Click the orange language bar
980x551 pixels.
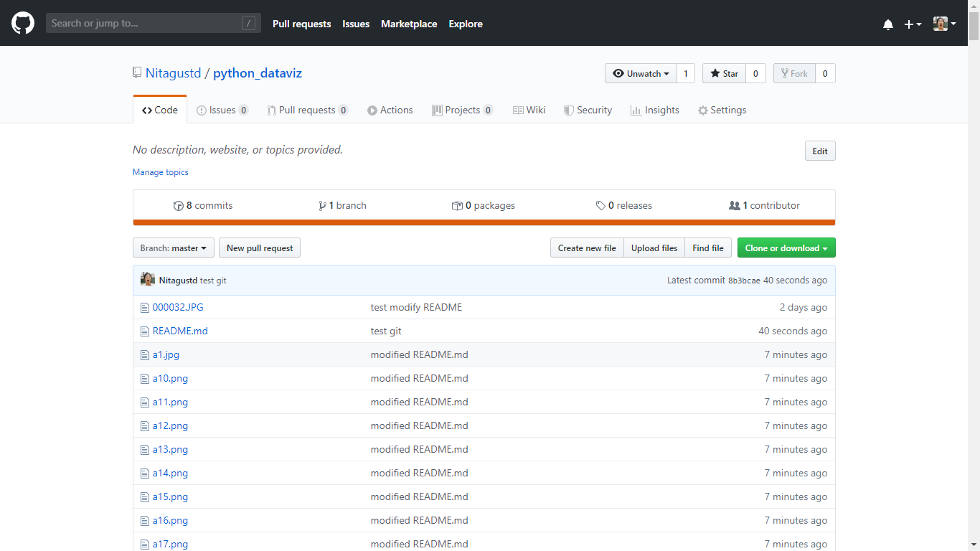click(x=484, y=222)
